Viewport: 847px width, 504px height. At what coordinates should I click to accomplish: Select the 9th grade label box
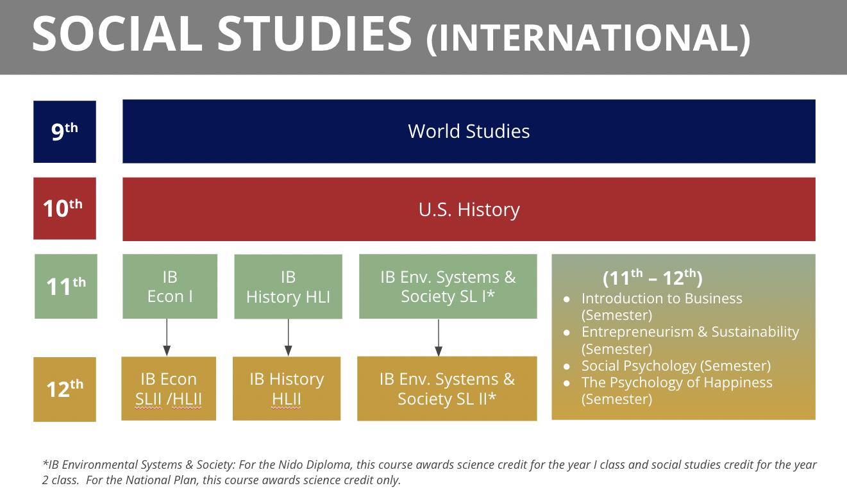tap(65, 131)
